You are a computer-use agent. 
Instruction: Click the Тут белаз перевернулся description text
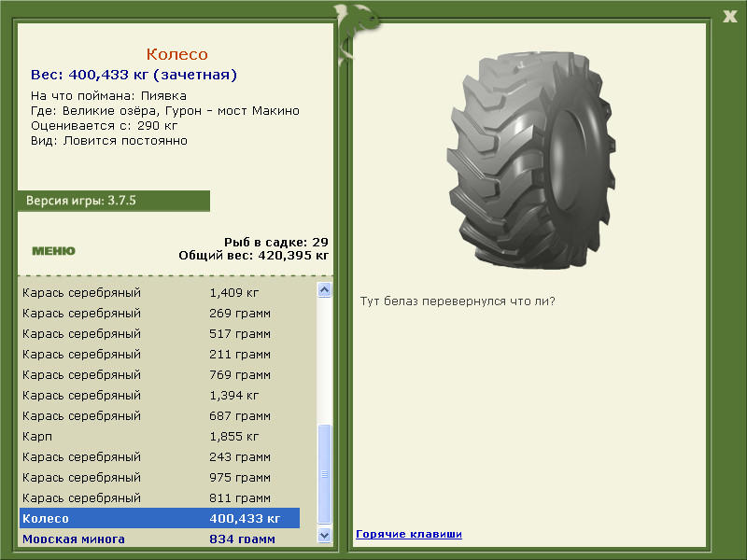tap(458, 301)
